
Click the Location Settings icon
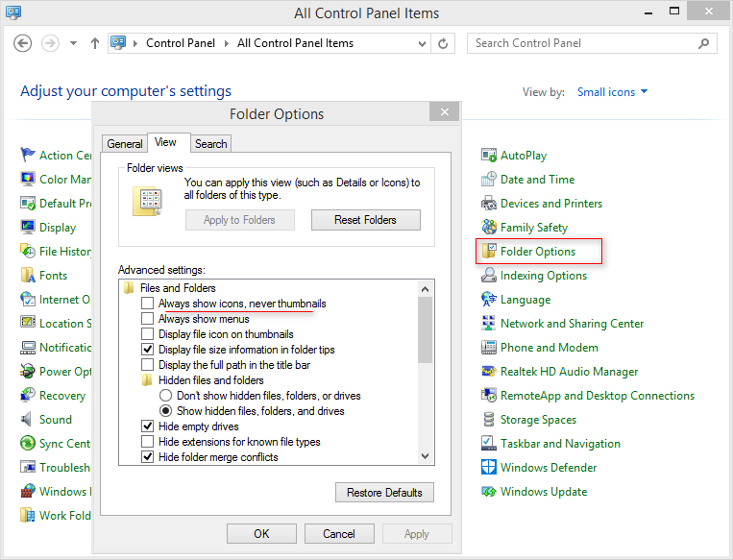point(28,323)
